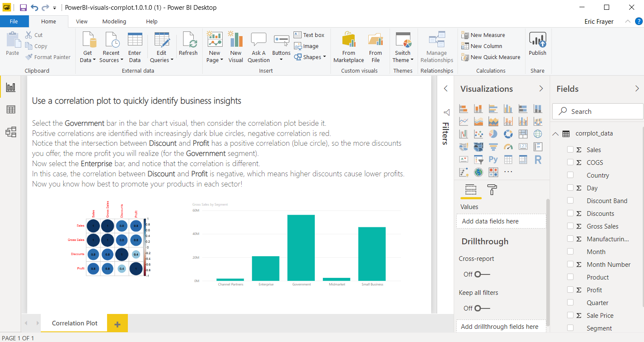Click From Marketplace custom visuals
644x342 pixels.
(349, 47)
